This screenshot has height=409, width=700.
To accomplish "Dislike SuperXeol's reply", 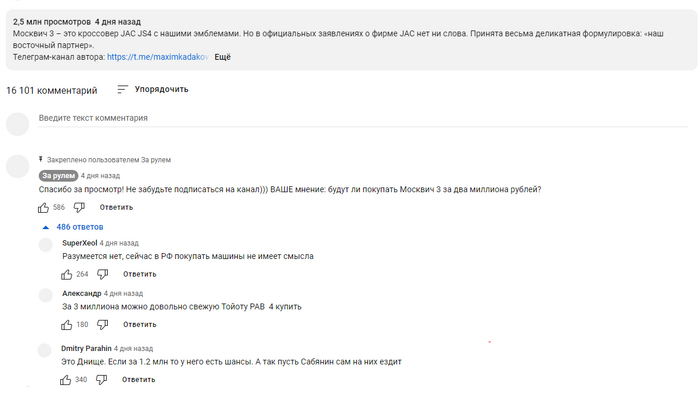I will point(103,275).
